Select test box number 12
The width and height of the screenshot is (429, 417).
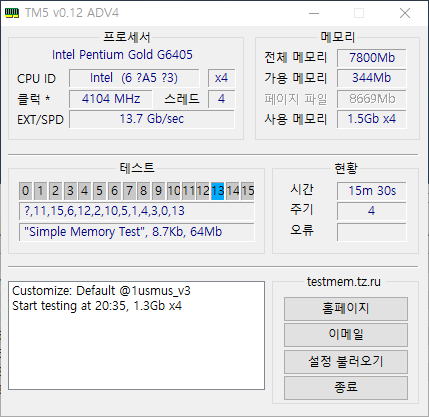[x=203, y=191]
